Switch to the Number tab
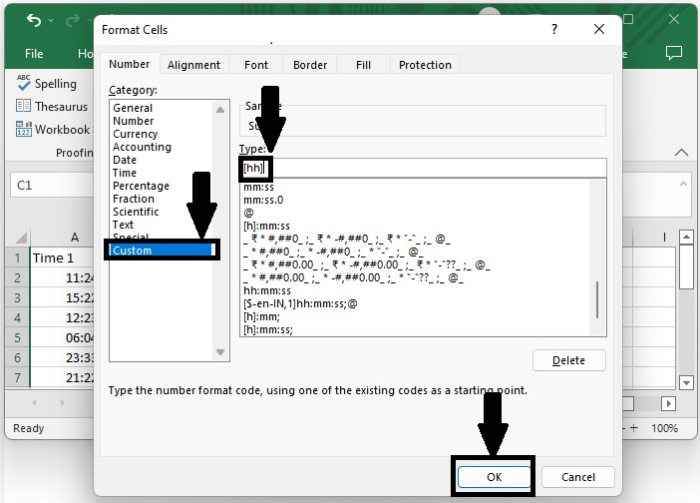700x503 pixels. (129, 64)
